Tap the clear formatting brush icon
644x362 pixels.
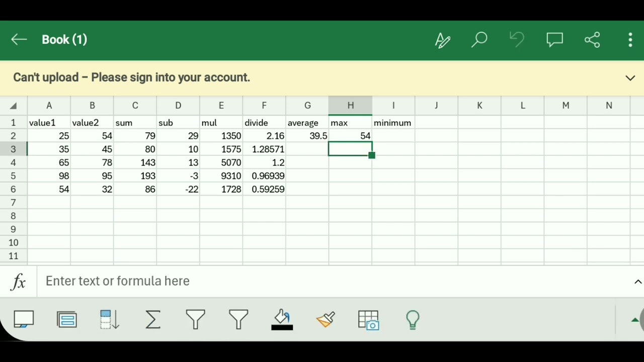point(326,320)
